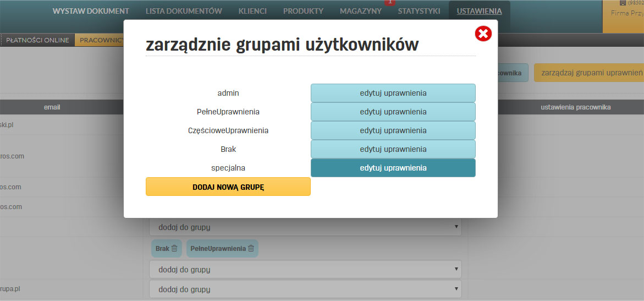This screenshot has height=301, width=644.
Task: Switch to Płatności online tab
Action: point(37,40)
